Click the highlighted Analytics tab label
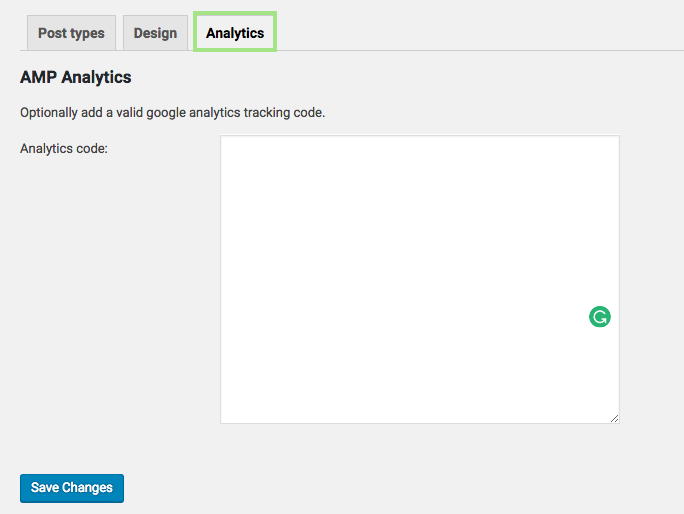Viewport: 684px width, 514px height. (235, 33)
